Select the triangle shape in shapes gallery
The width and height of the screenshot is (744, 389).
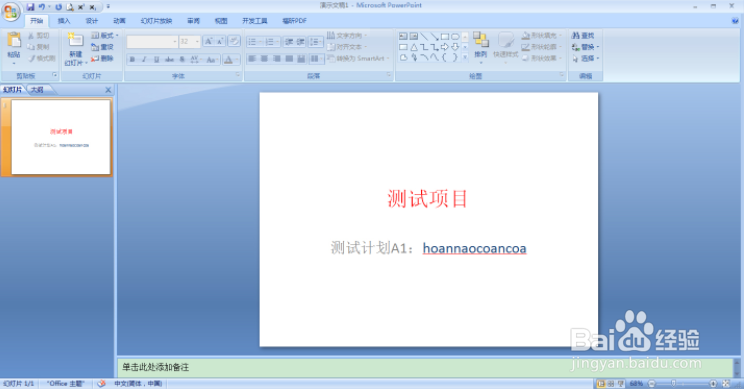coord(414,47)
